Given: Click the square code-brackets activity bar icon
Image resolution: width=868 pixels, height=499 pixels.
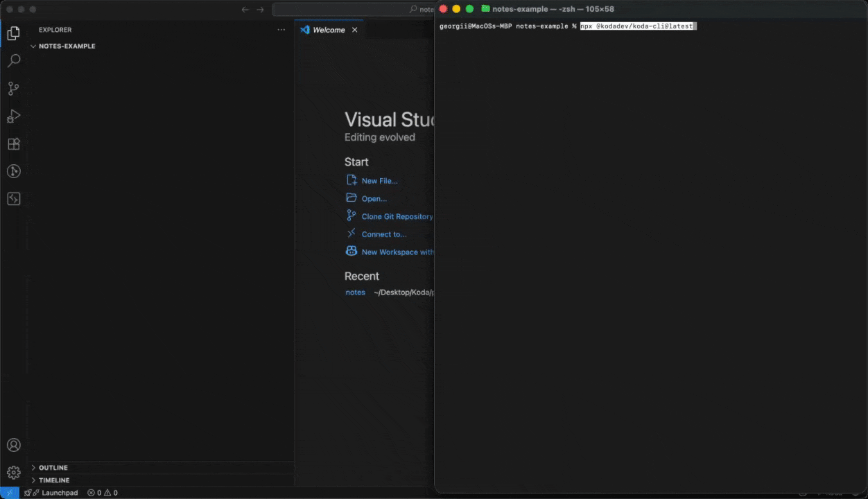Looking at the screenshot, I should [14, 199].
